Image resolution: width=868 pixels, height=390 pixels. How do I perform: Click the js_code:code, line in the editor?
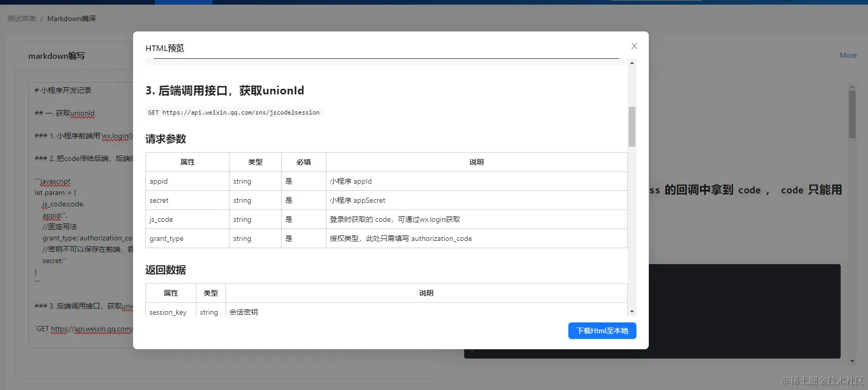[63, 204]
